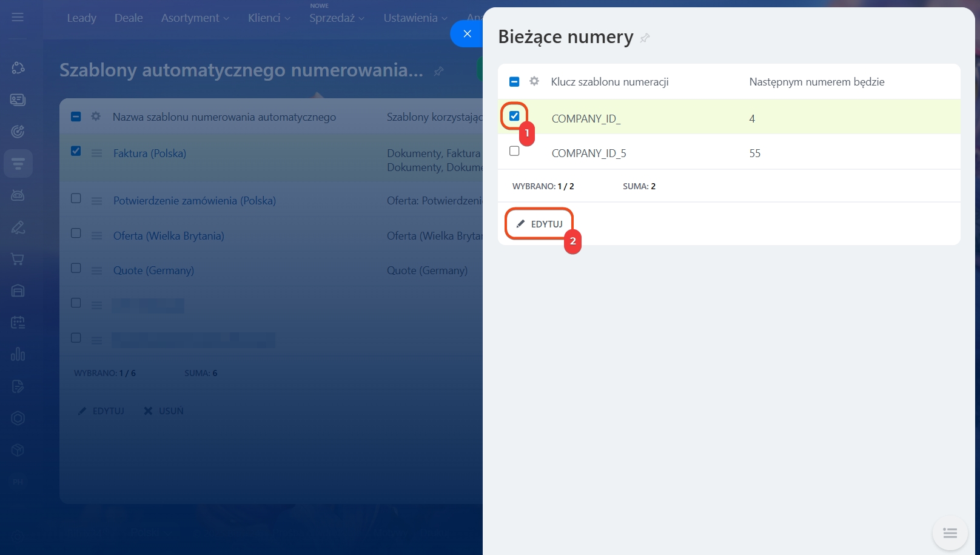
Task: Check the Quote (Germany) row checkbox
Action: [76, 267]
